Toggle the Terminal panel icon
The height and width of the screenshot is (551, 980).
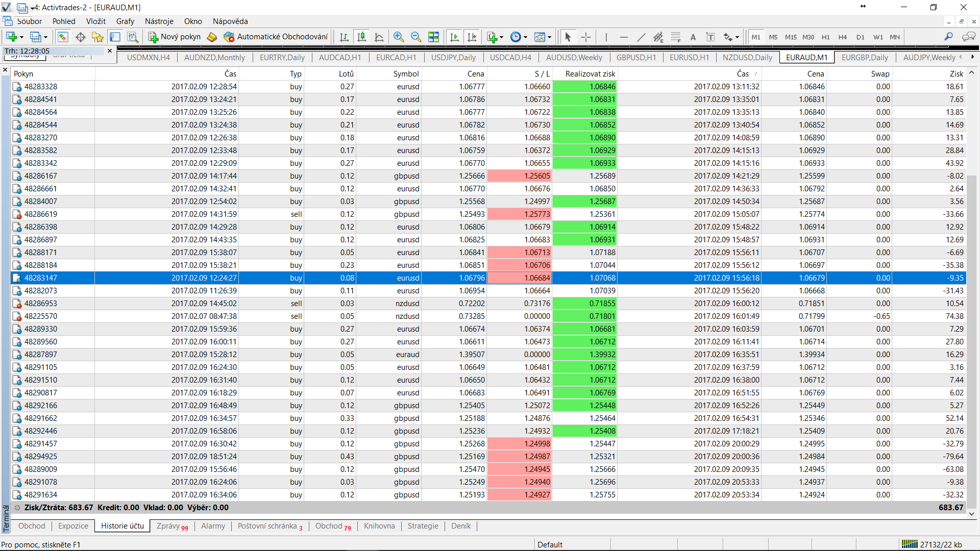point(115,37)
